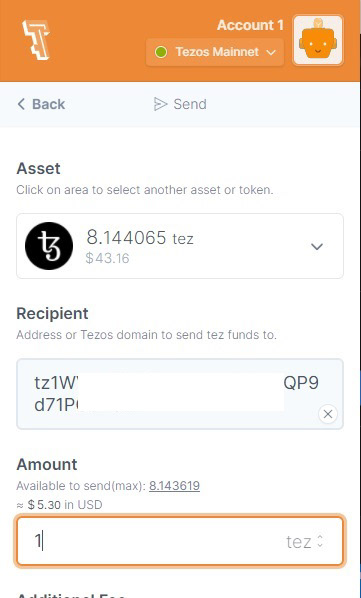Open the 8.144065 tez asset selector
The width and height of the screenshot is (361, 598).
point(180,246)
